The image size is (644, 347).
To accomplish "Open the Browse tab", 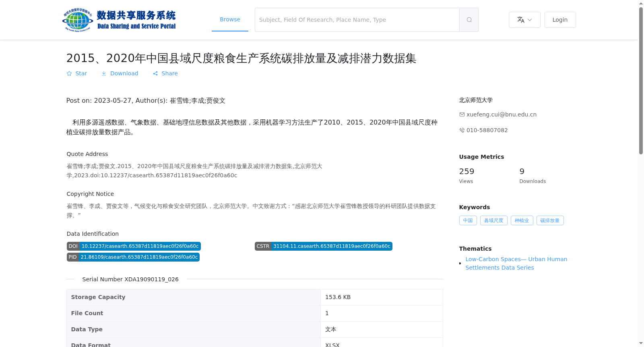I will pos(230,19).
